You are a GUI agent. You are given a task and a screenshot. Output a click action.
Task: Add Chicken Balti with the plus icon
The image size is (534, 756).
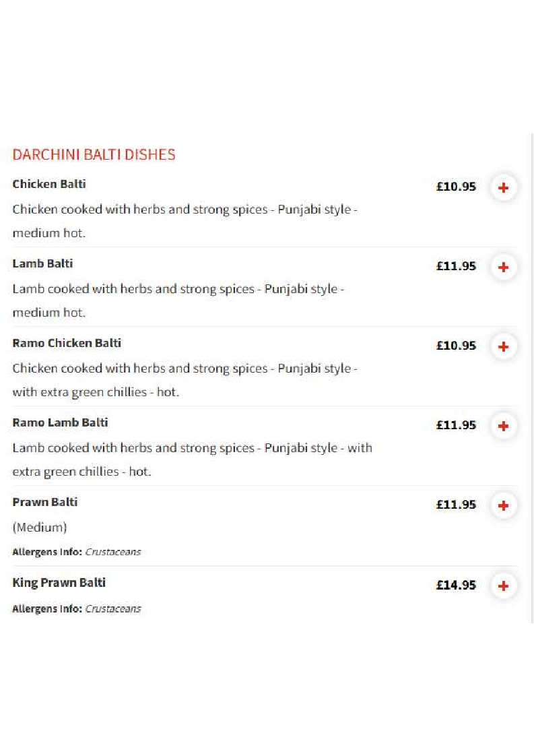coord(503,187)
